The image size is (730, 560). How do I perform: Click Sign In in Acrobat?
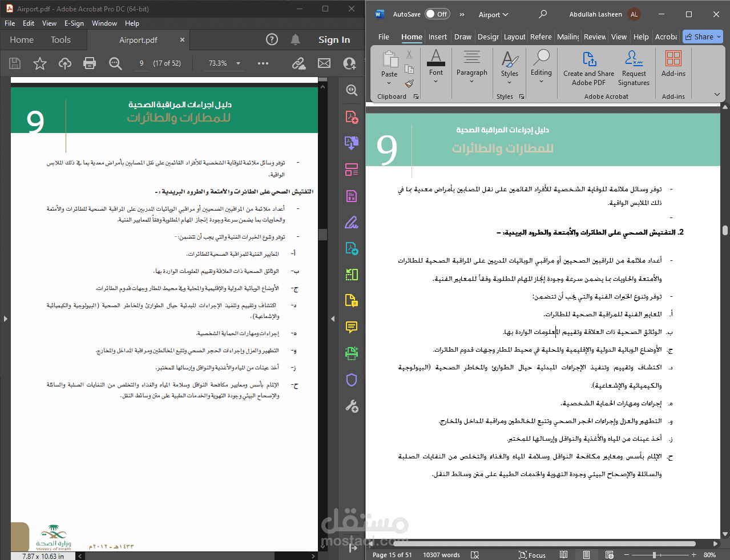tap(334, 39)
